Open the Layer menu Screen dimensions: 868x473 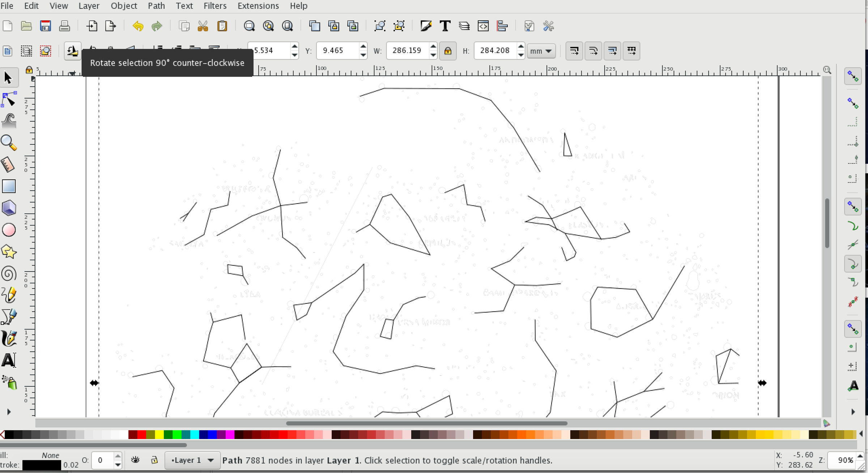(89, 6)
